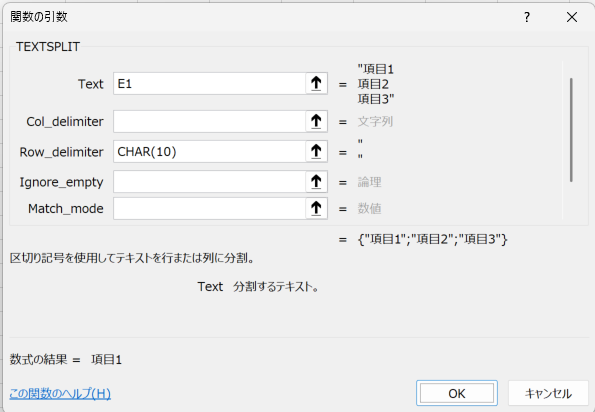595x412 pixels.
Task: Collapse dialog via Text field range selector
Action: click(316, 83)
